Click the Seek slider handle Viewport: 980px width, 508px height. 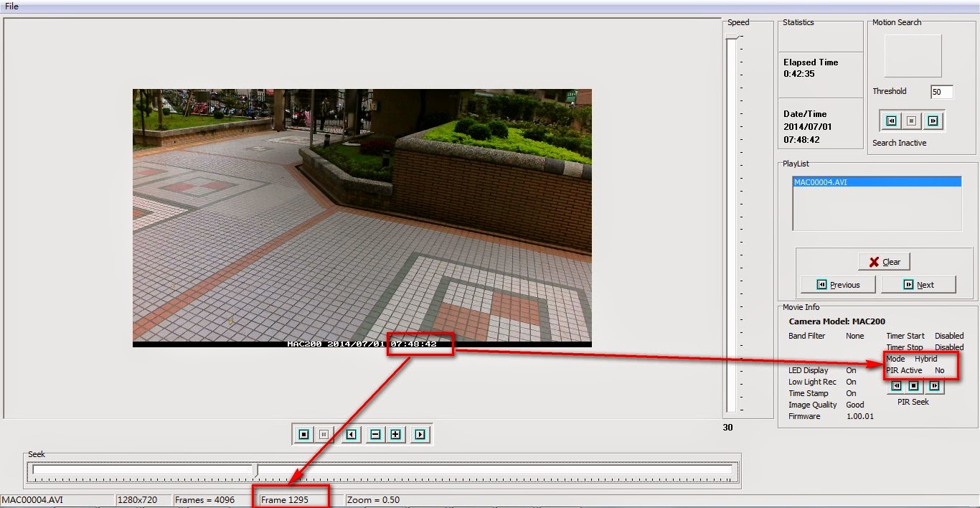click(x=257, y=471)
